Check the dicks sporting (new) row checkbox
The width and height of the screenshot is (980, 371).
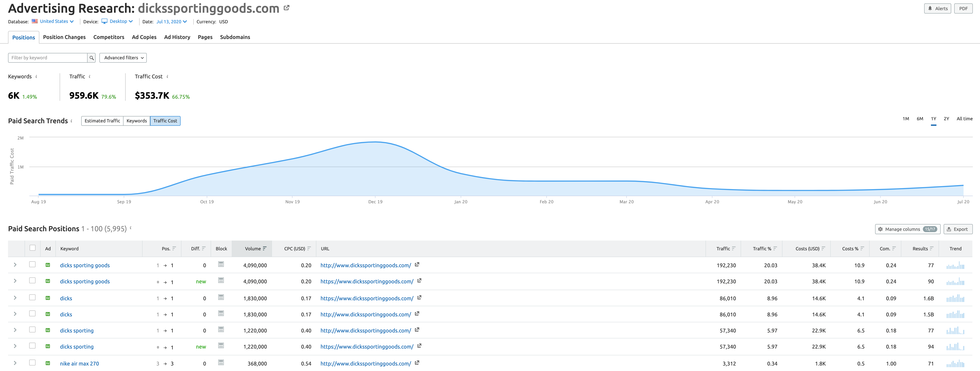point(32,346)
